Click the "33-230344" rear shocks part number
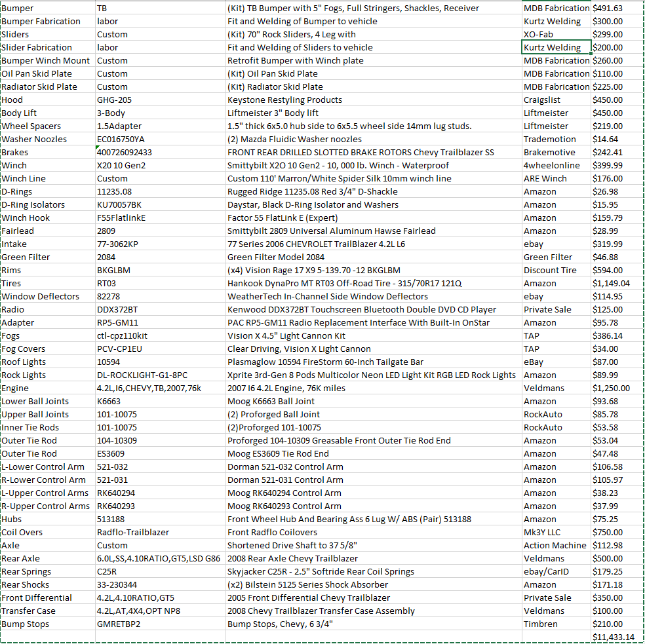The height and width of the screenshot is (644, 645). (x=161, y=585)
